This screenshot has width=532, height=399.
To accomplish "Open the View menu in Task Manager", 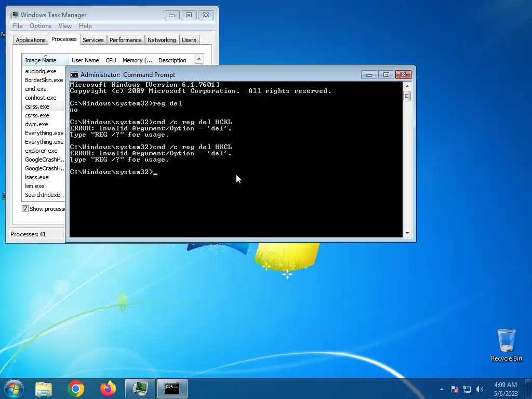I will point(65,26).
